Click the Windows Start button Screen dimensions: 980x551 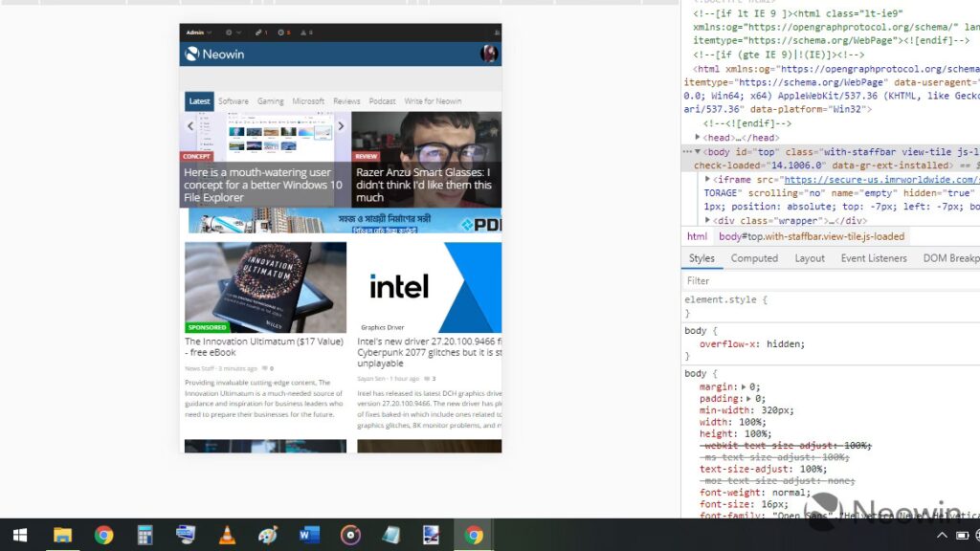click(20, 536)
